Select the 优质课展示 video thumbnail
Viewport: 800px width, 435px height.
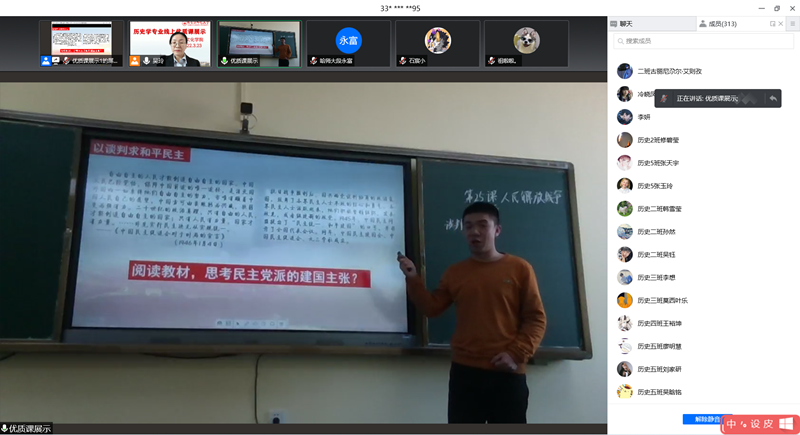coord(259,40)
